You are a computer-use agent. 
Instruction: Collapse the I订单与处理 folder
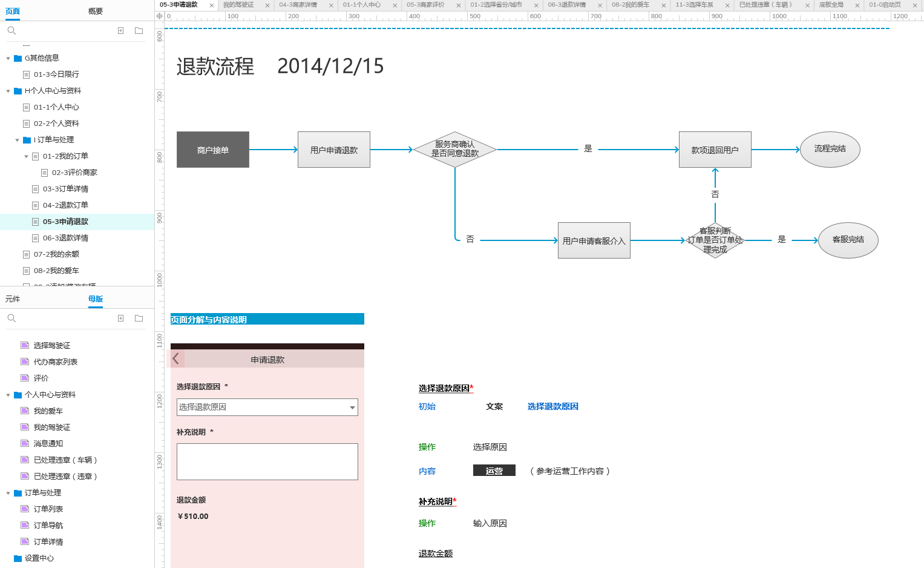[17, 140]
